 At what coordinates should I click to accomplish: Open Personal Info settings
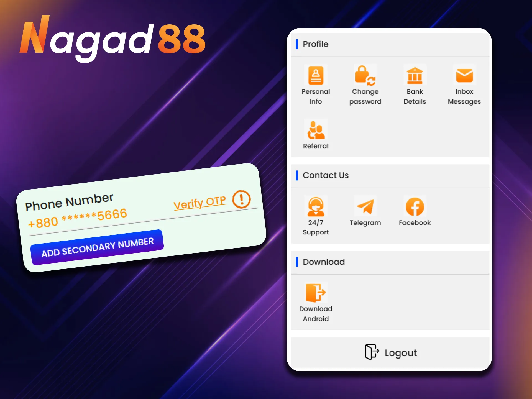point(316,84)
